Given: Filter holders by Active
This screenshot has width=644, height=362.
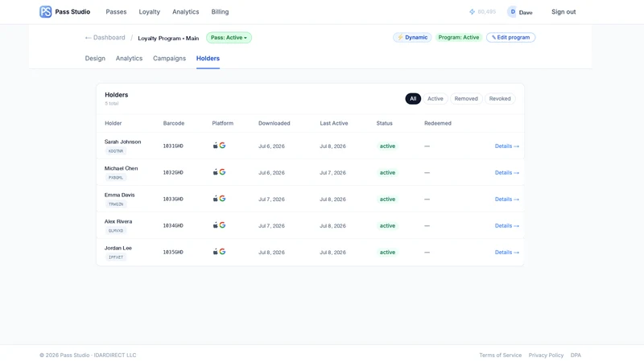Looking at the screenshot, I should (x=435, y=98).
